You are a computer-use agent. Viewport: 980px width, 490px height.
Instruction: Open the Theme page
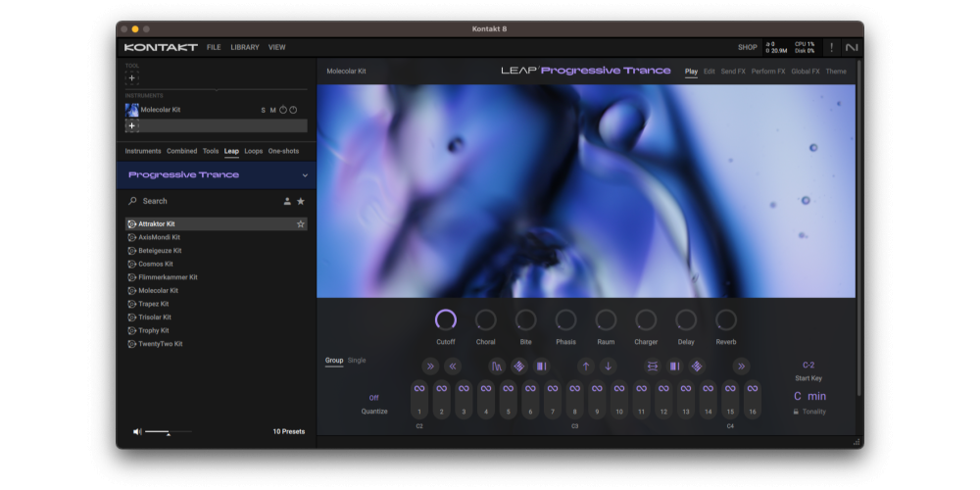[836, 72]
